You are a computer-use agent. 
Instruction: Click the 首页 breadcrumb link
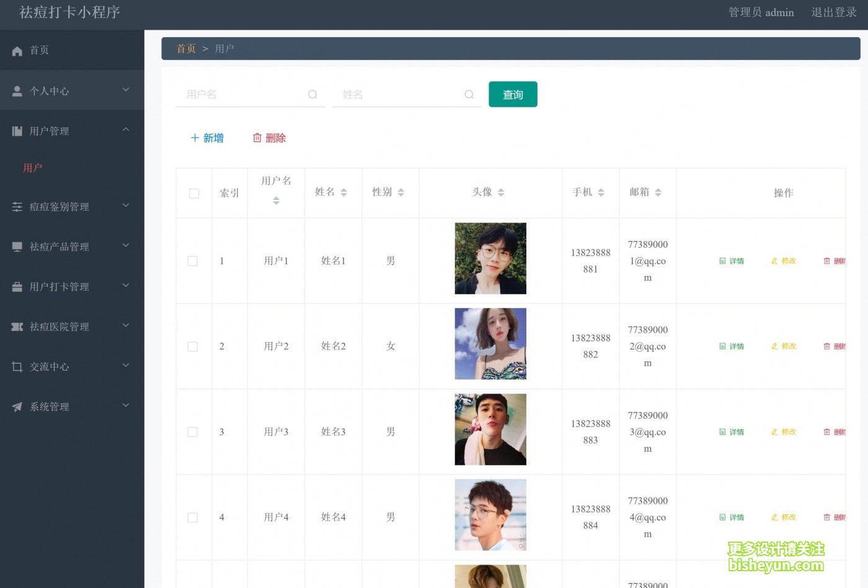(x=186, y=48)
